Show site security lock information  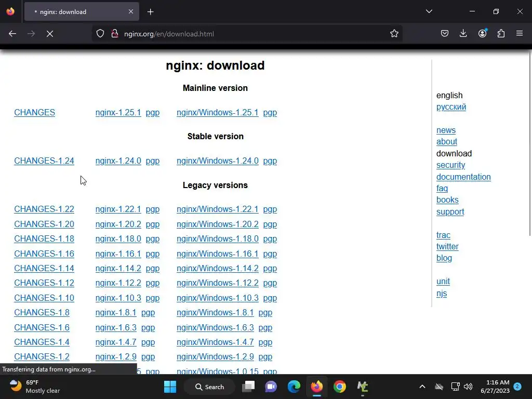click(115, 34)
